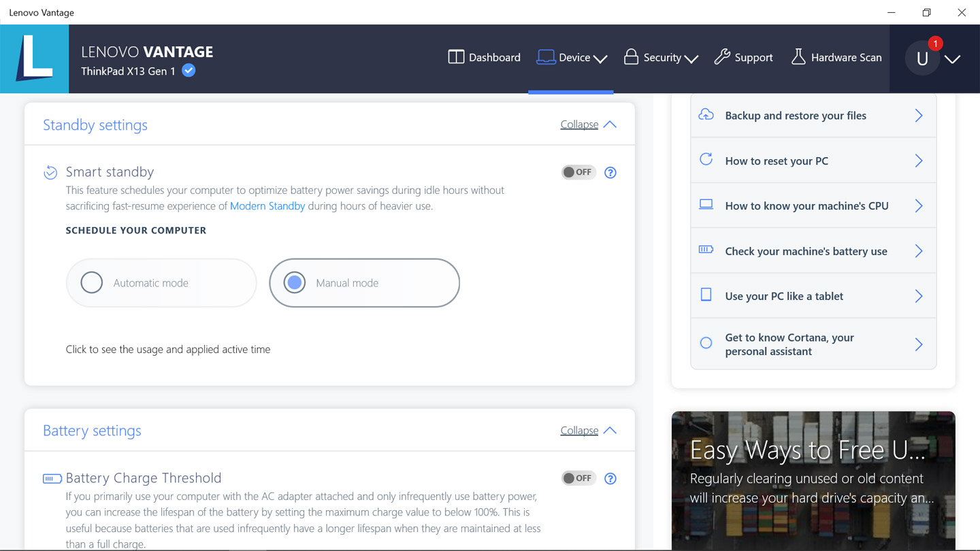Click the Smart standby clock icon
This screenshot has height=551, width=980.
[50, 172]
